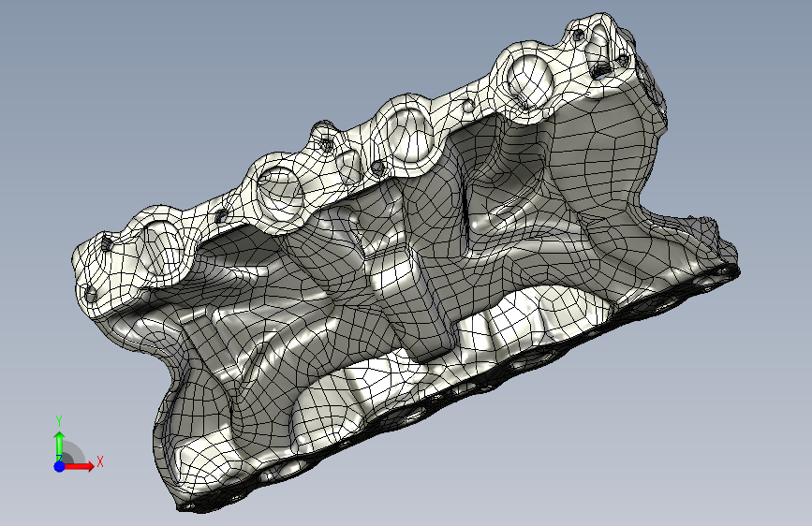
Task: Click the red X axis arrow of the triad
Action: 80,466
